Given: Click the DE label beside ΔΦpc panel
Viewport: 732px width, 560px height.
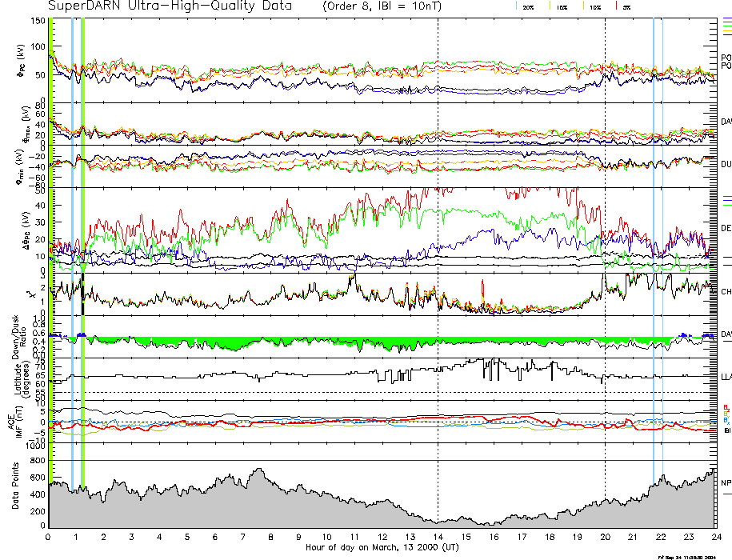Looking at the screenshot, I should point(726,228).
